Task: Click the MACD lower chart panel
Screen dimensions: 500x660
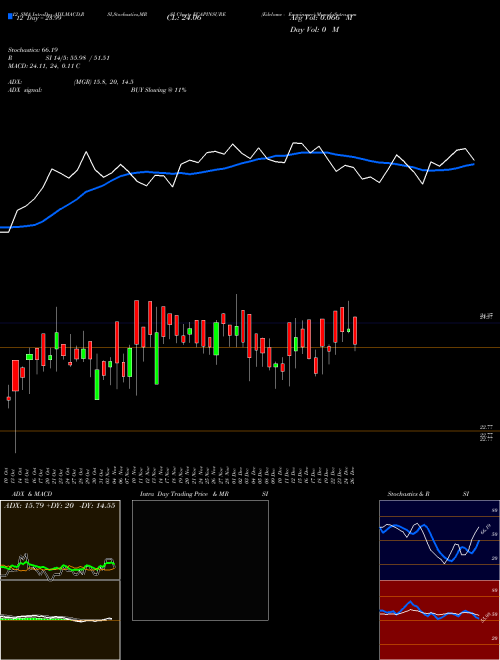Action: pos(60,620)
